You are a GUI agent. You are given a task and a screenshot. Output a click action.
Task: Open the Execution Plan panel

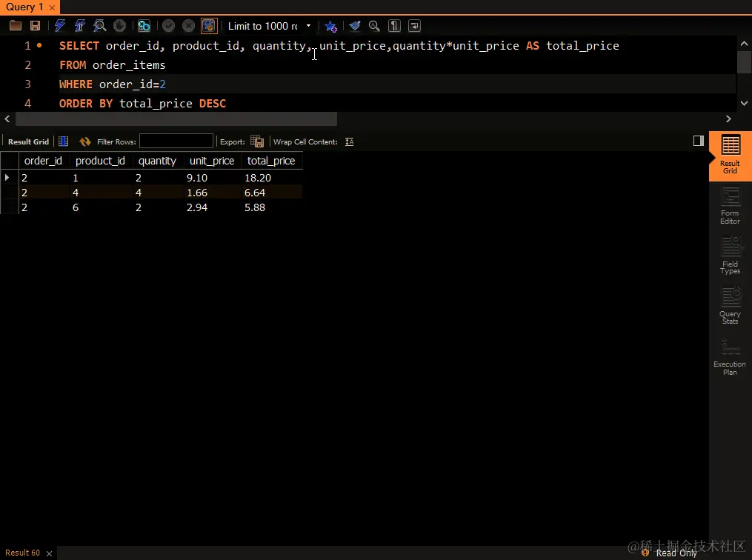pos(730,357)
